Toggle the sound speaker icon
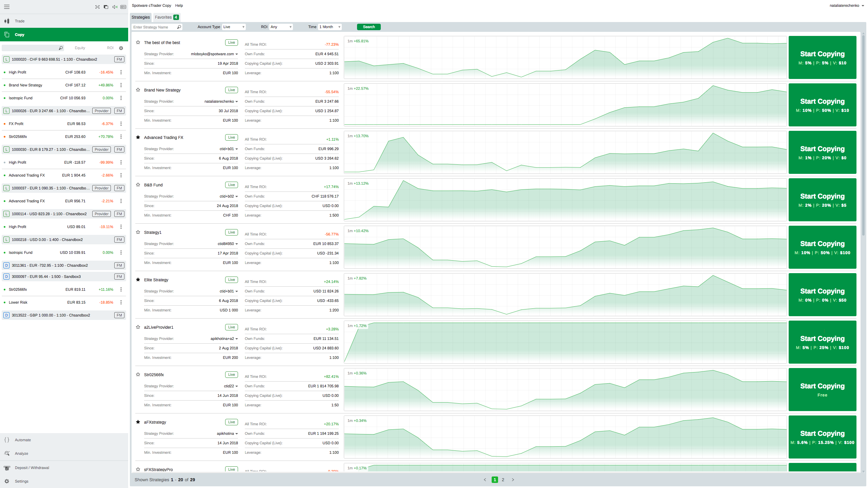Viewport: 868px width, 488px height. 115,7
